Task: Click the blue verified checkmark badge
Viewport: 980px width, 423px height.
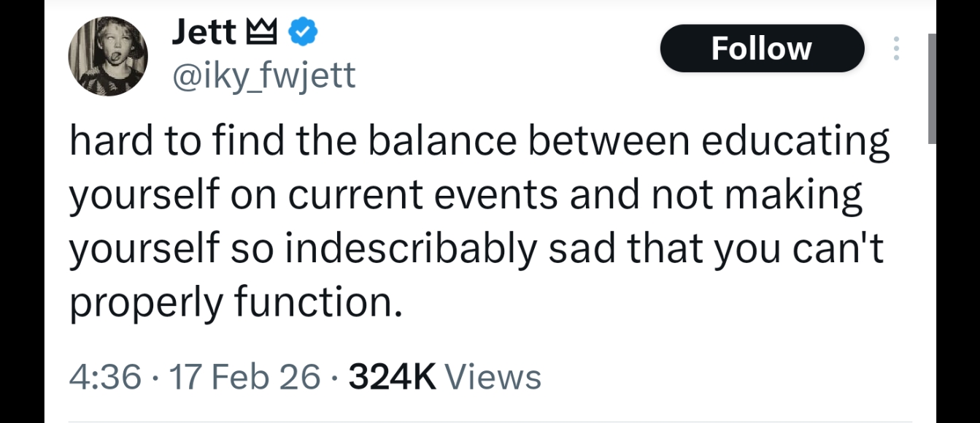Action: 303,32
